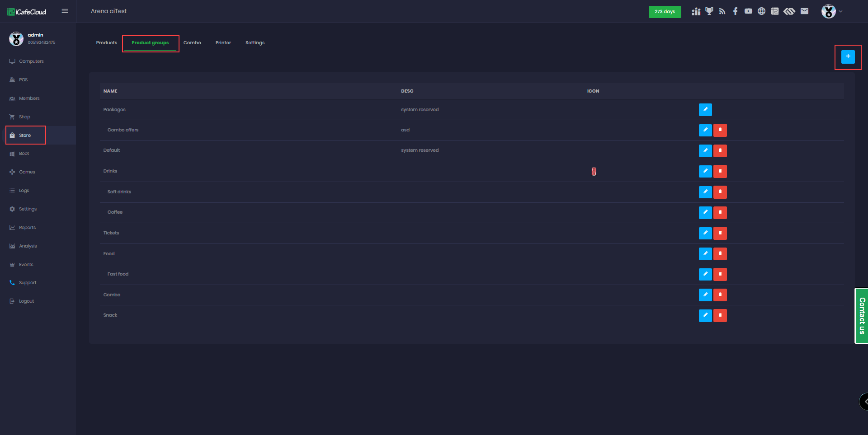Open the Printer tab
This screenshot has height=435, width=868.
(223, 43)
